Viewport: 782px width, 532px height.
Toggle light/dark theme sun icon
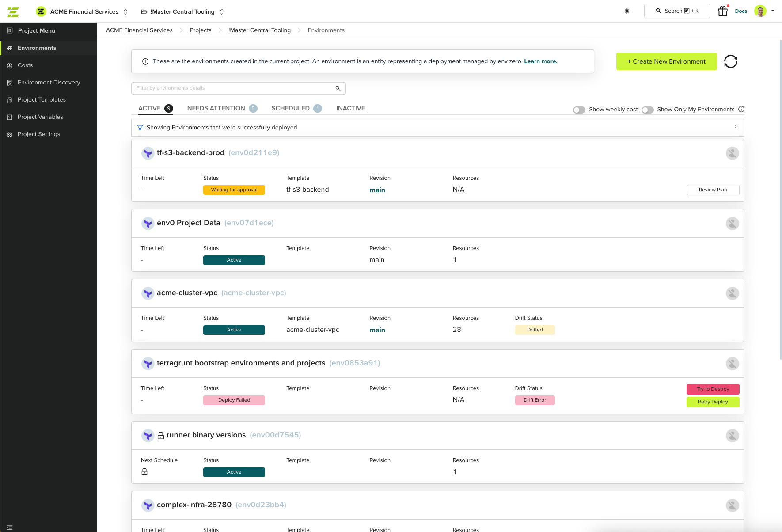(626, 11)
